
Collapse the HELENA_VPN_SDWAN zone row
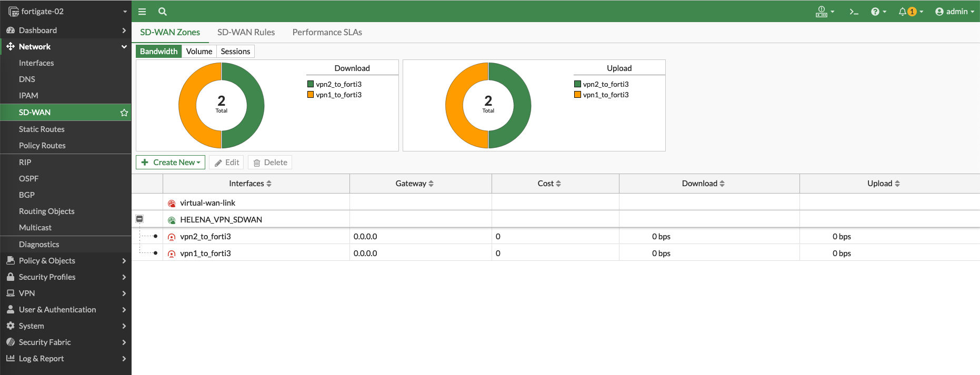[139, 219]
